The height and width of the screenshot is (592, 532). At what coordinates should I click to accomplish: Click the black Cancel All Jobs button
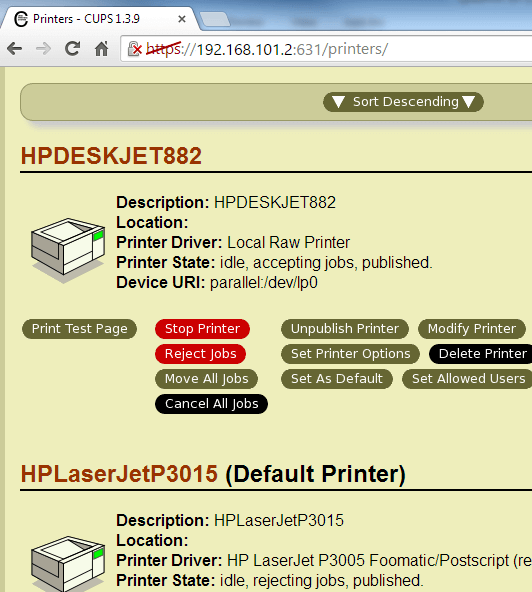point(211,404)
